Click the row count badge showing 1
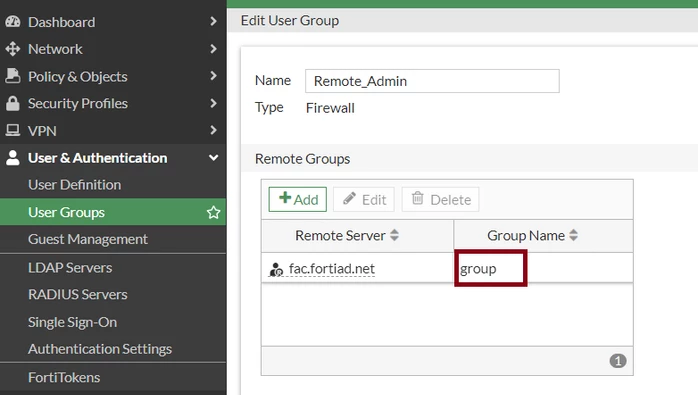Viewport: 698px width, 395px height. point(617,361)
